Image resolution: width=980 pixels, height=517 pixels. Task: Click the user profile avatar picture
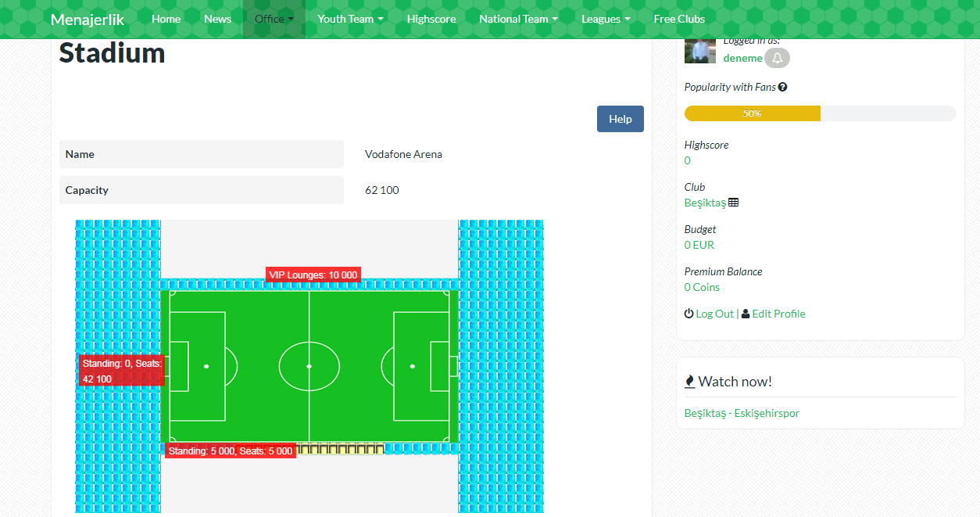click(x=699, y=51)
